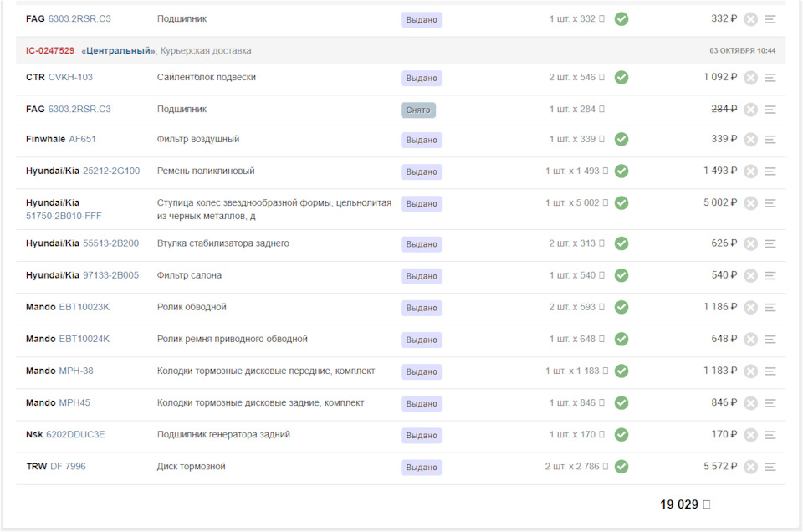803x532 pixels.
Task: Open menu for 51750-2B010-FFF row
Action: tap(770, 203)
